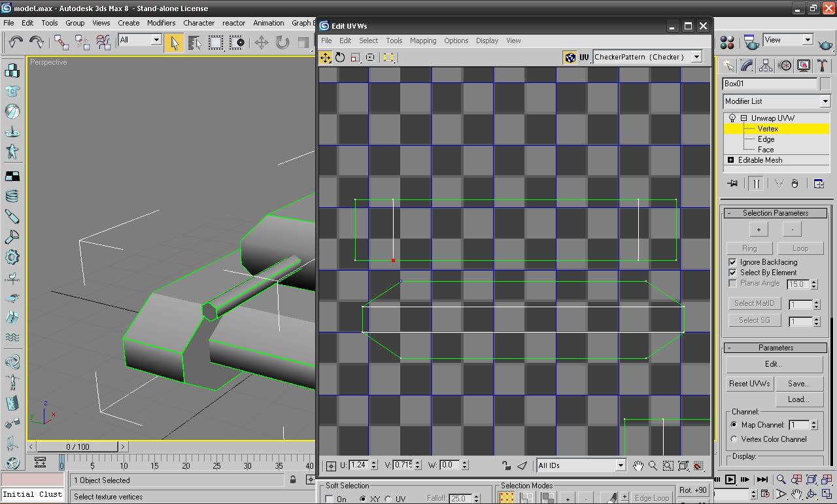Viewport: 837px width, 504px height.
Task: Click the Undo arrow in main toolbar
Action: pos(16,42)
